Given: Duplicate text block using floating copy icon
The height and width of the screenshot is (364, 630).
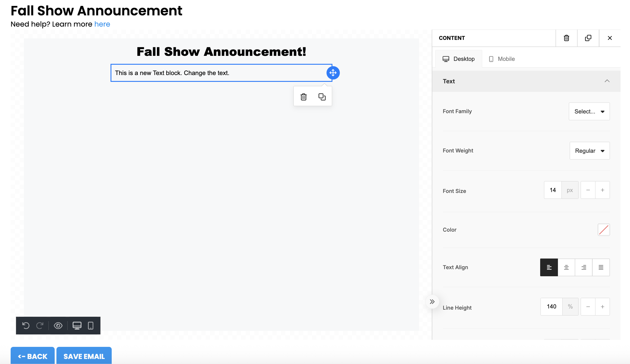Looking at the screenshot, I should [x=322, y=97].
